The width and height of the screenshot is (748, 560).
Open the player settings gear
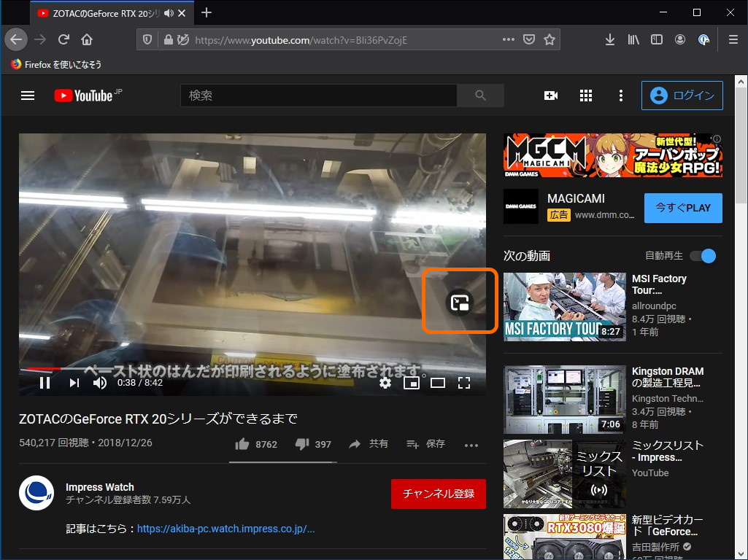pyautogui.click(x=385, y=382)
